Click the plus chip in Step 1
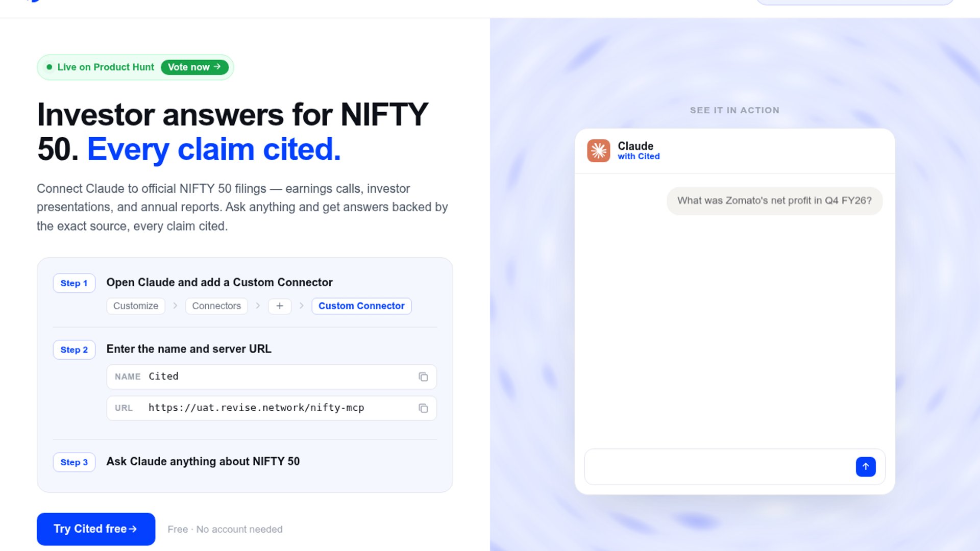The width and height of the screenshot is (980, 551). click(280, 306)
